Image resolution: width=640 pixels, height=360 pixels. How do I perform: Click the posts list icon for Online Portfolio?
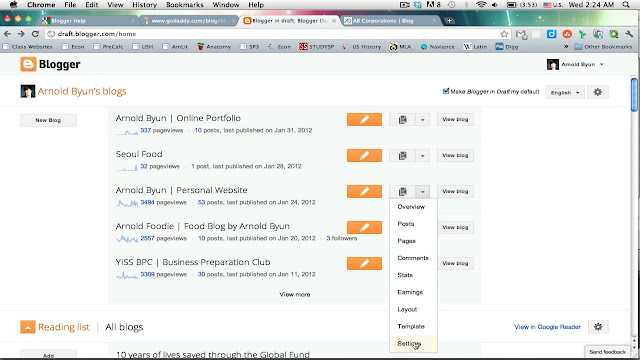[402, 120]
